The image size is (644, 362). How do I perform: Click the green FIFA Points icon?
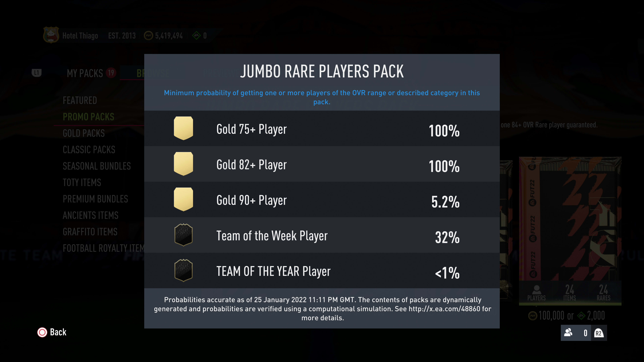pos(197,36)
